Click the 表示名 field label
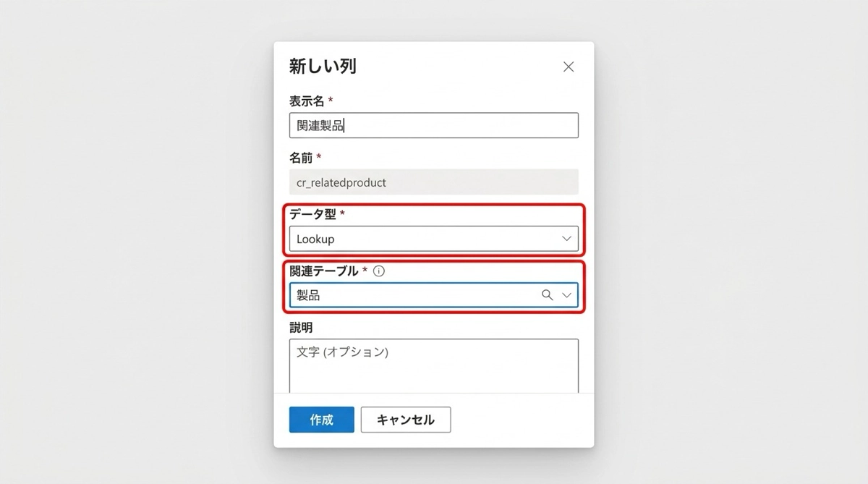 tap(307, 101)
